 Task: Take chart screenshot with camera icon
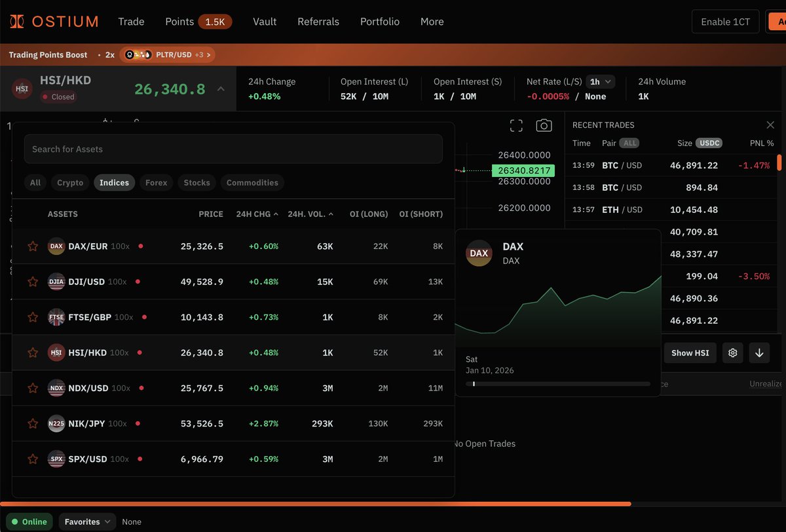coord(544,126)
